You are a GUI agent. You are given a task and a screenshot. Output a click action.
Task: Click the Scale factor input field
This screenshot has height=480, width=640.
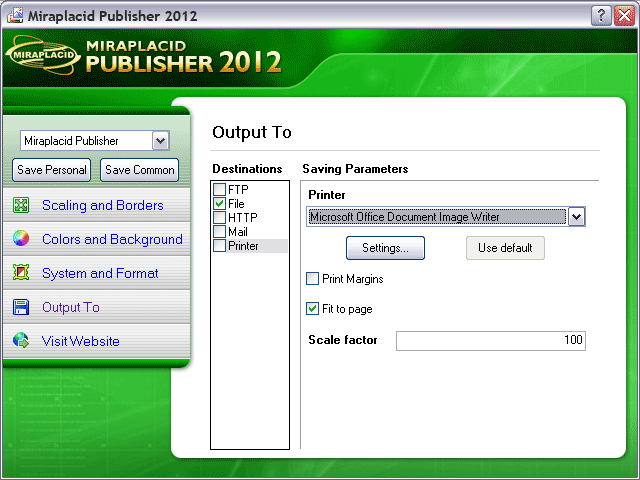(x=491, y=340)
